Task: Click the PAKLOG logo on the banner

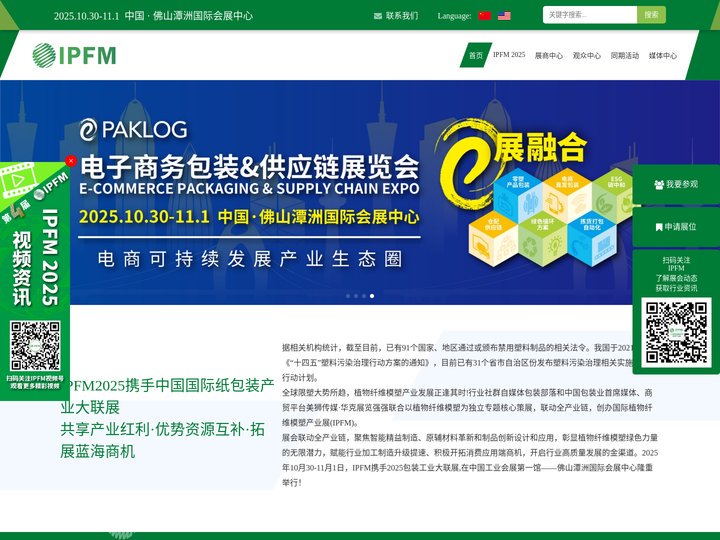Action: (133, 129)
